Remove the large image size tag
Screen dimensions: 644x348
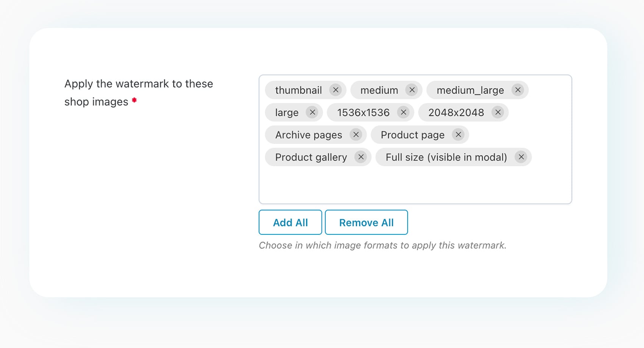click(312, 112)
